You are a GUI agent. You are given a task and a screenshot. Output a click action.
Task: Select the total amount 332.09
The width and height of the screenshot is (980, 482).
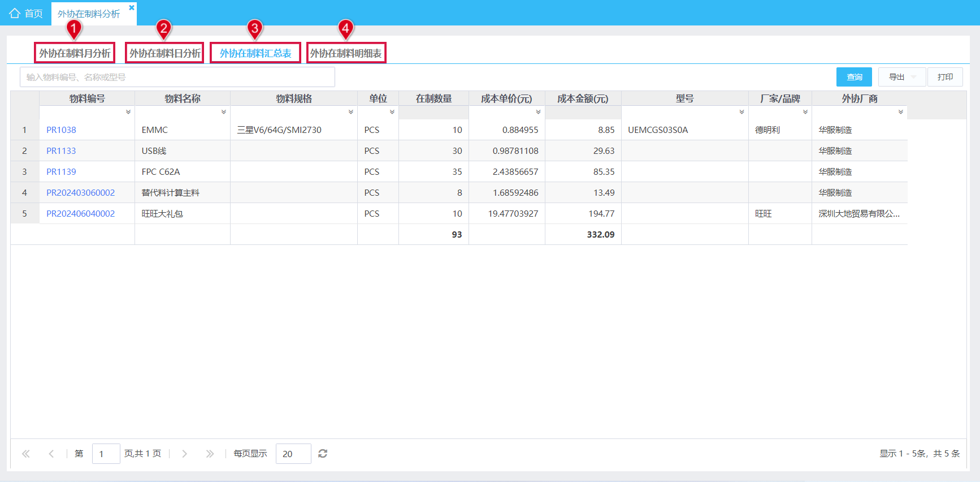pyautogui.click(x=600, y=234)
